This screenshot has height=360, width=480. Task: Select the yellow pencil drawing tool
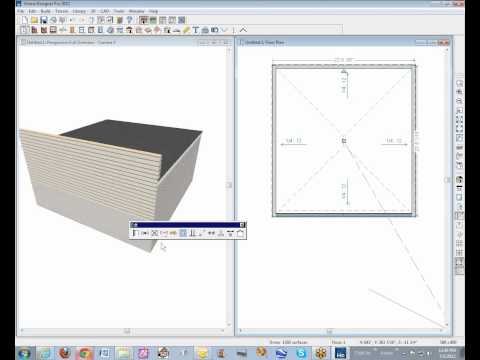[186, 30]
